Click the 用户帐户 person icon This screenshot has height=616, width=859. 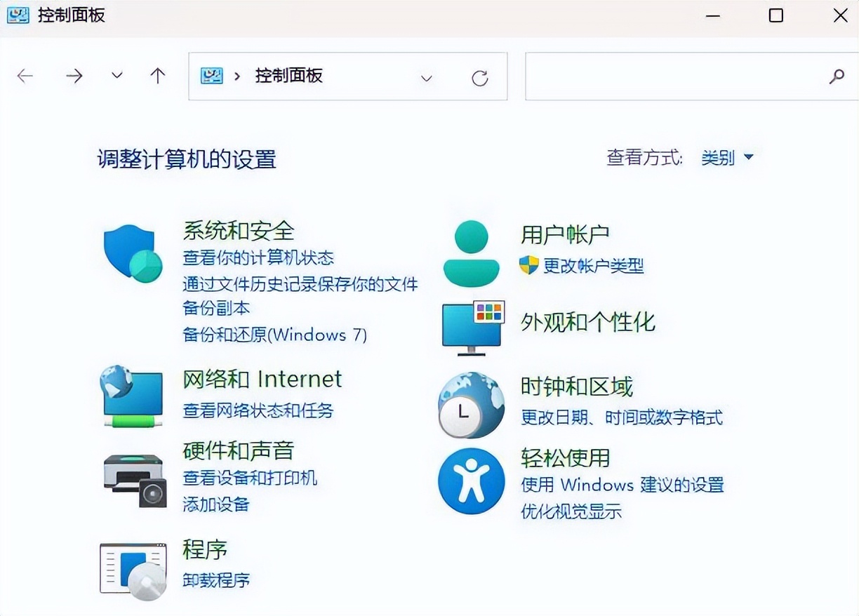click(x=470, y=249)
